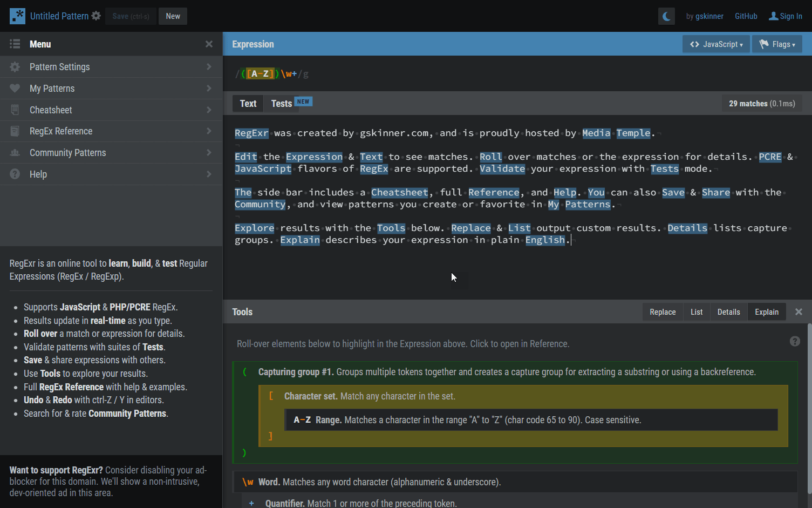Click the My Patterns heart icon
This screenshot has height=508, width=812.
click(x=15, y=89)
